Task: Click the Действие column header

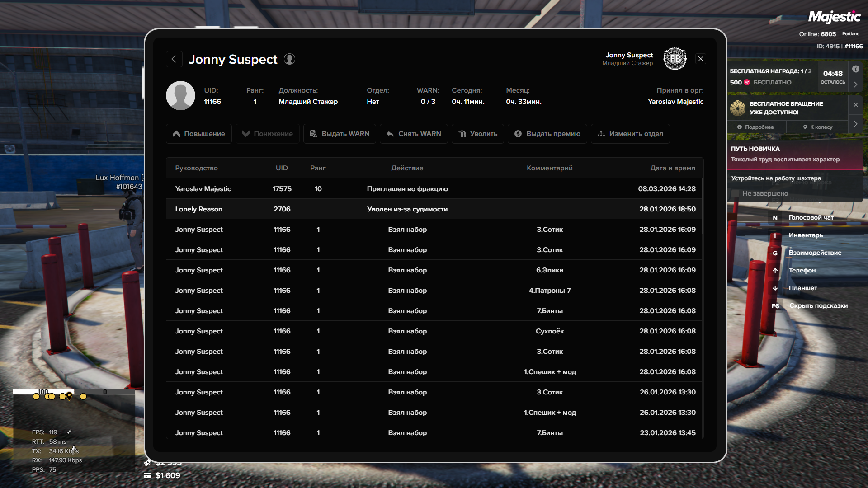Action: (x=407, y=168)
